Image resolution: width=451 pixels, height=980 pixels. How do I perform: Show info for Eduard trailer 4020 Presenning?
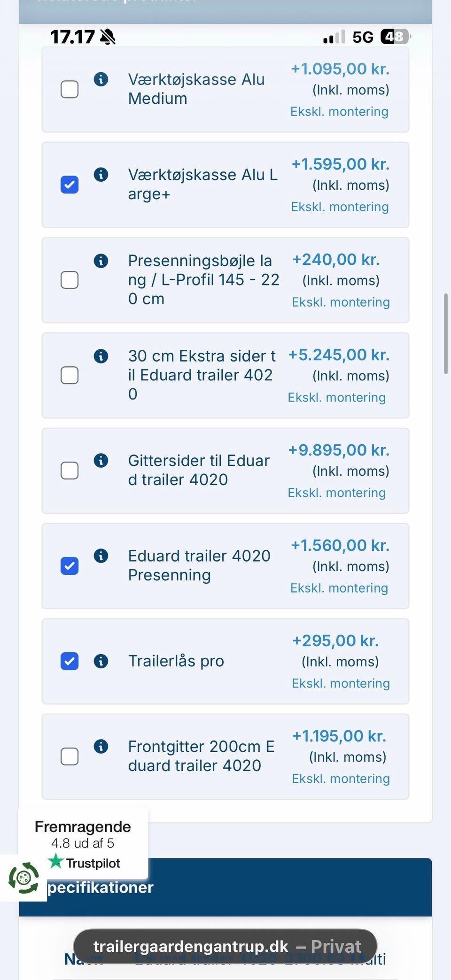coord(101,556)
